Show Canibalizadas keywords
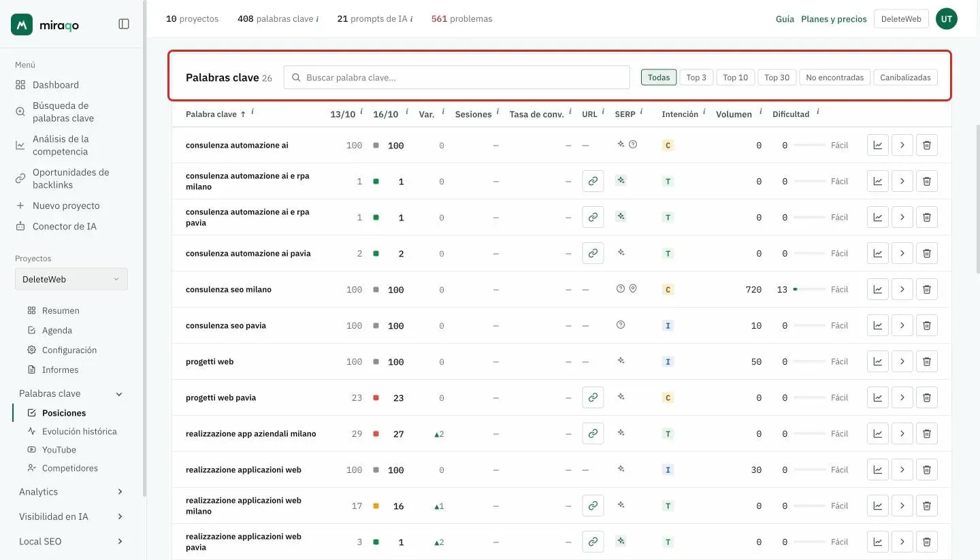Viewport: 980px width, 560px height. click(x=905, y=78)
